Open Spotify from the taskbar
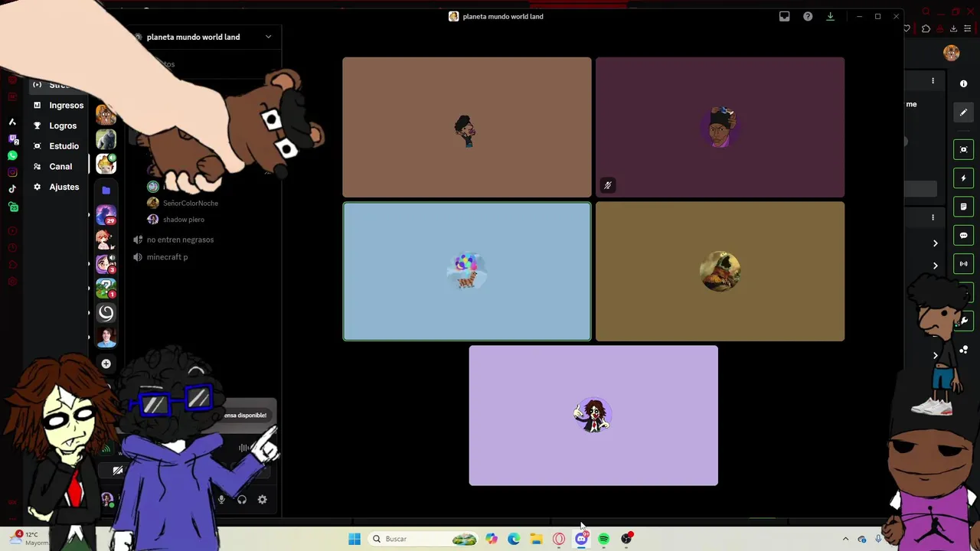Viewport: 980px width, 551px height. pyautogui.click(x=604, y=540)
